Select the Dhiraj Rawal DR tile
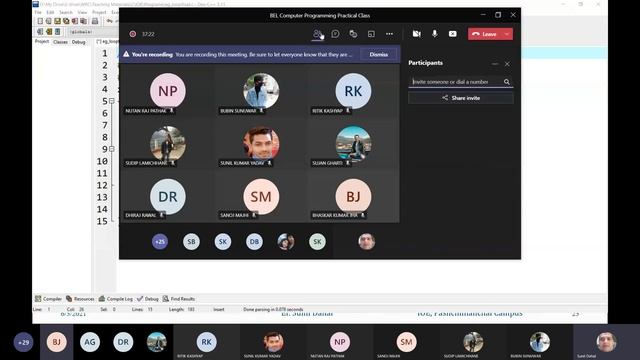 (168, 196)
